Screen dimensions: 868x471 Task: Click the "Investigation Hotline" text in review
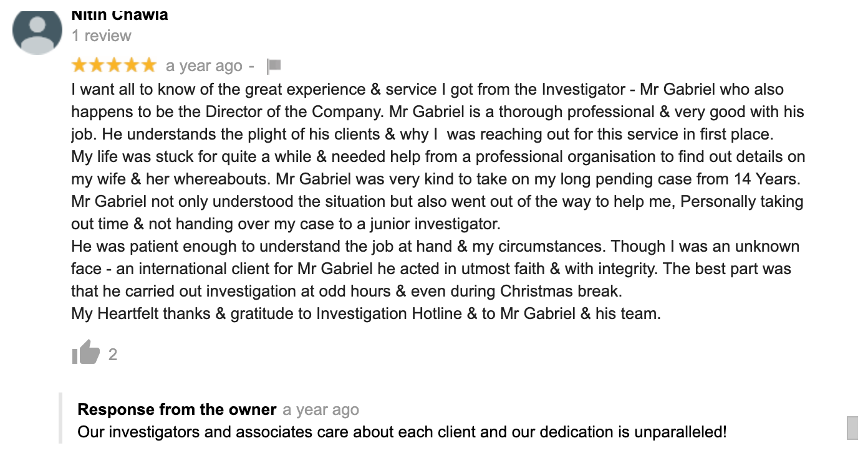tap(389, 313)
